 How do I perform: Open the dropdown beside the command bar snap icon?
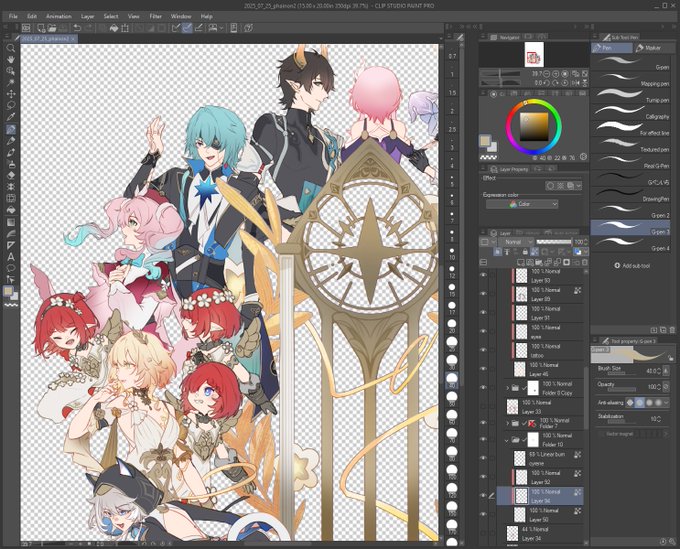(x=221, y=28)
